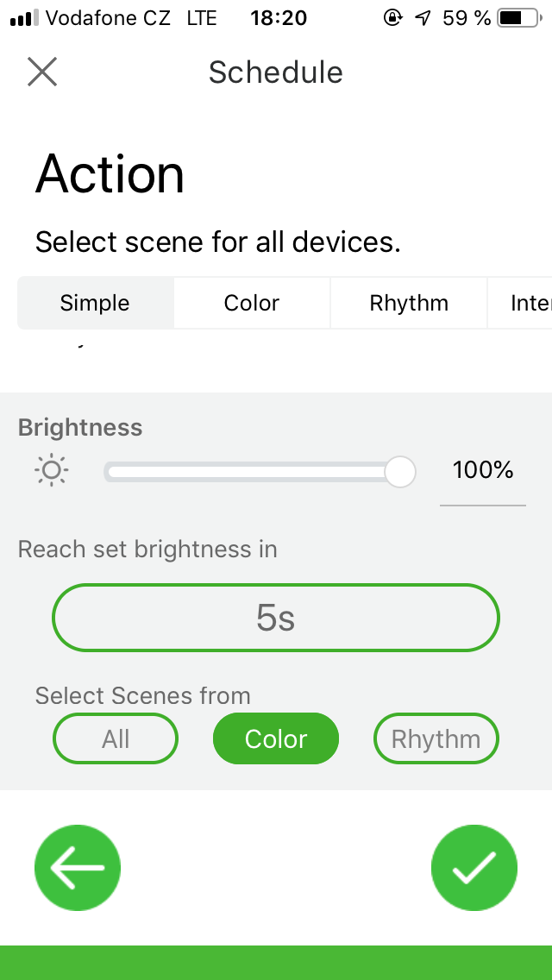Tap the green bar at the screen bottom
The height and width of the screenshot is (980, 552).
point(276,963)
